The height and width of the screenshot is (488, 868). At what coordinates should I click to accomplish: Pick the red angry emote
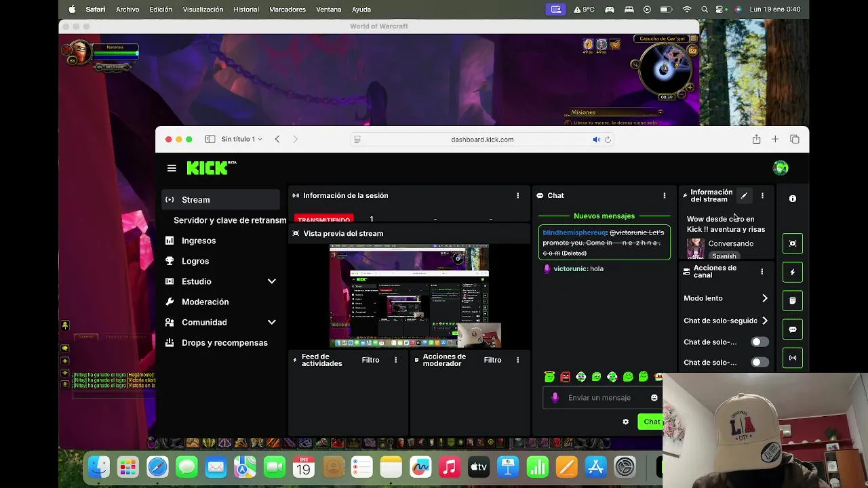[x=565, y=377]
